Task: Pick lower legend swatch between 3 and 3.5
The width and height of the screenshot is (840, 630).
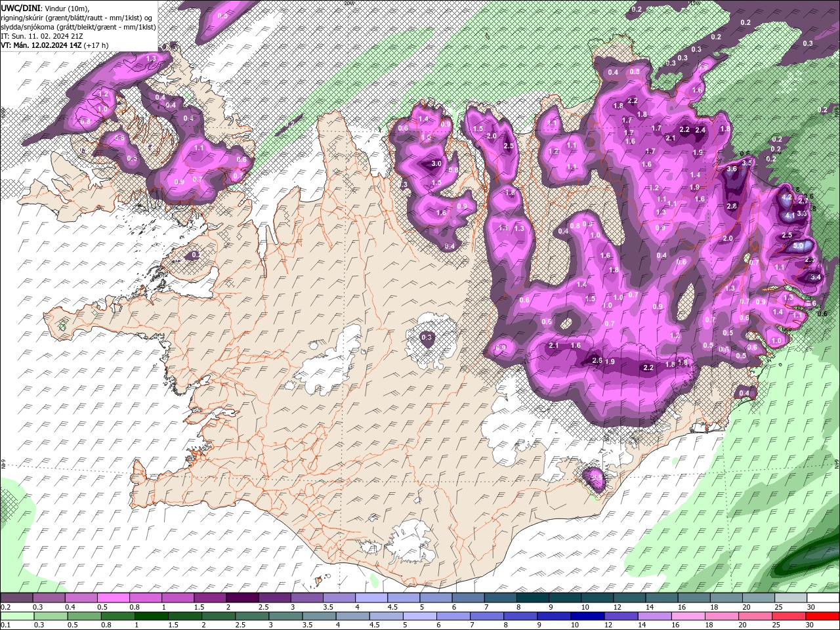Action: click(x=285, y=616)
